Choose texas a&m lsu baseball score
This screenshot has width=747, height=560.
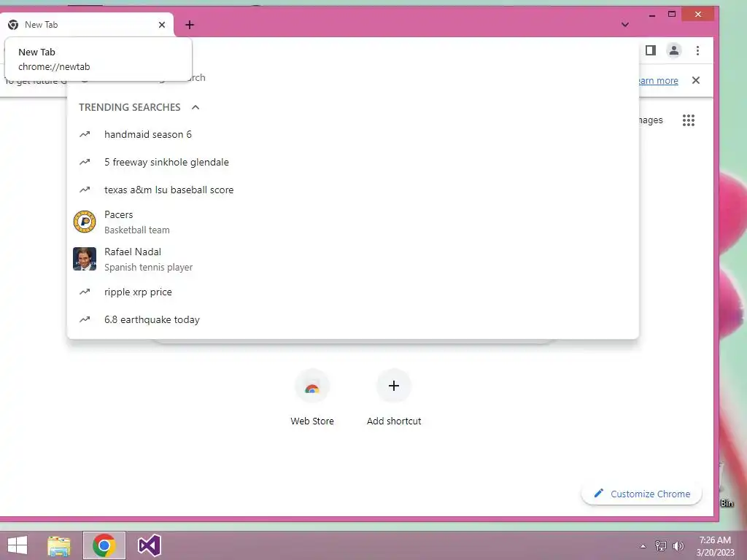352,190
